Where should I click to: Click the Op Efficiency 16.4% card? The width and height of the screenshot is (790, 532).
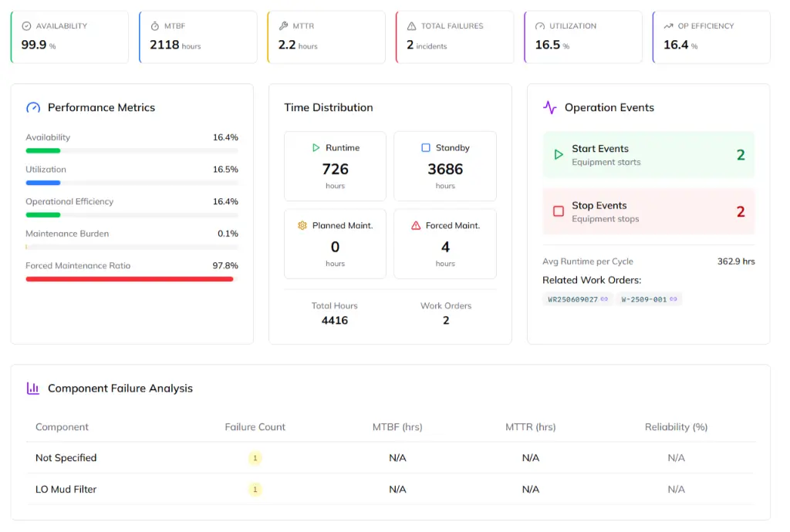coord(711,37)
